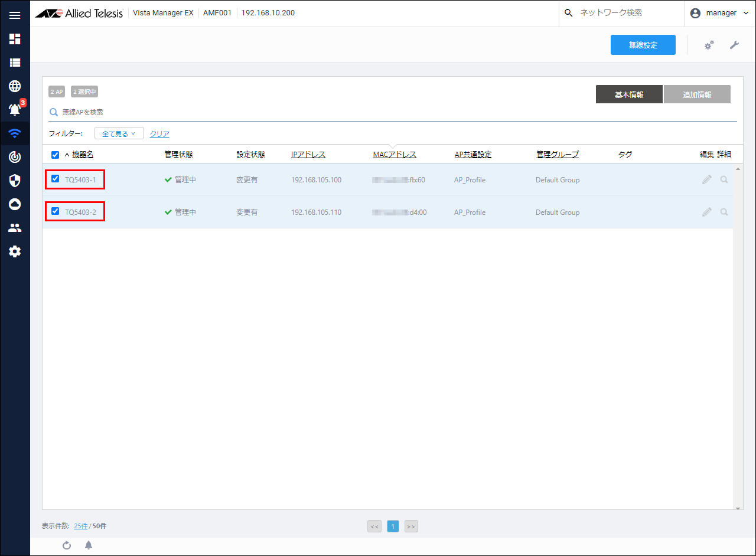Open the alerts bell with badge
The image size is (756, 556).
tap(15, 110)
